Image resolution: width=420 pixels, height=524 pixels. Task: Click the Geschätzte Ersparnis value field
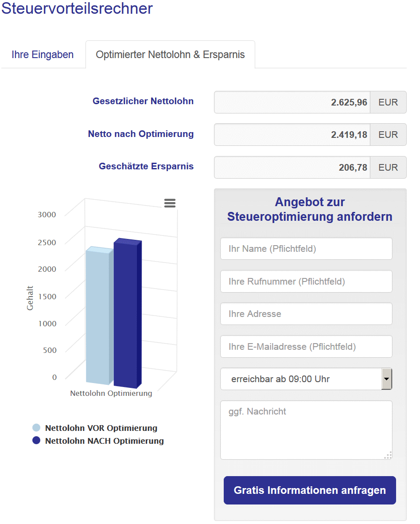pyautogui.click(x=292, y=168)
